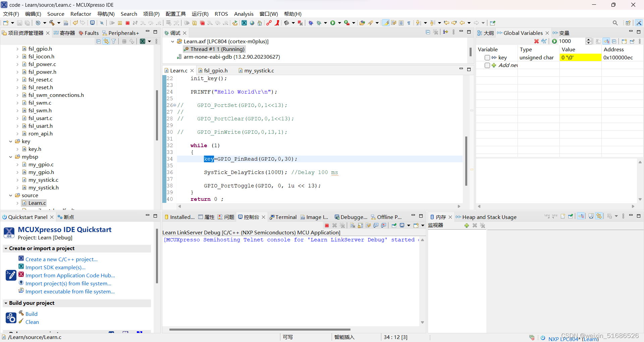Click the Show Whitespace pilcrow icon
644x342 pixels.
(409, 23)
